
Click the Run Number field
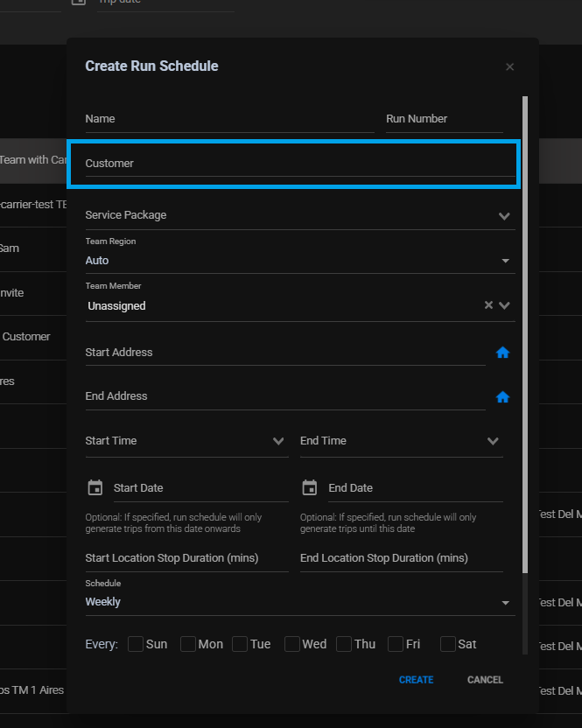coord(444,119)
